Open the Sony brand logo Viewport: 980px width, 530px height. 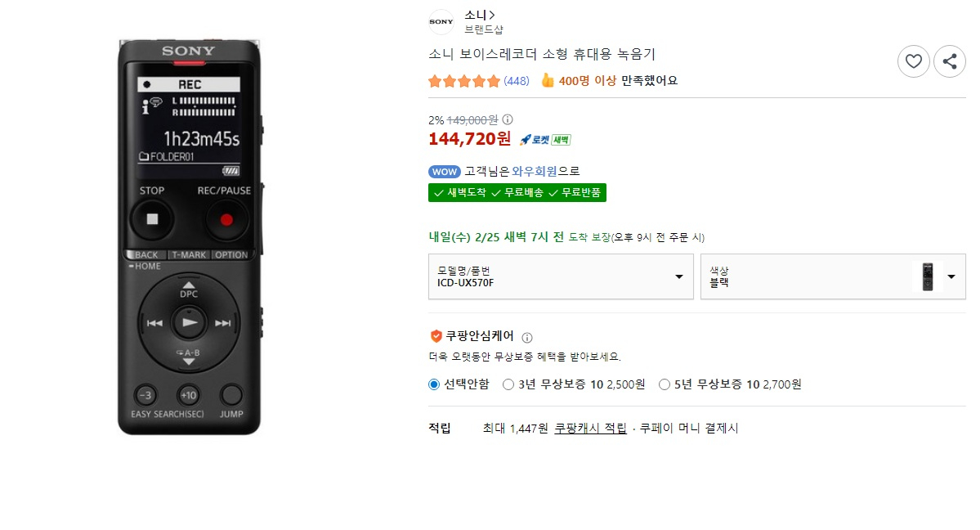[x=441, y=22]
